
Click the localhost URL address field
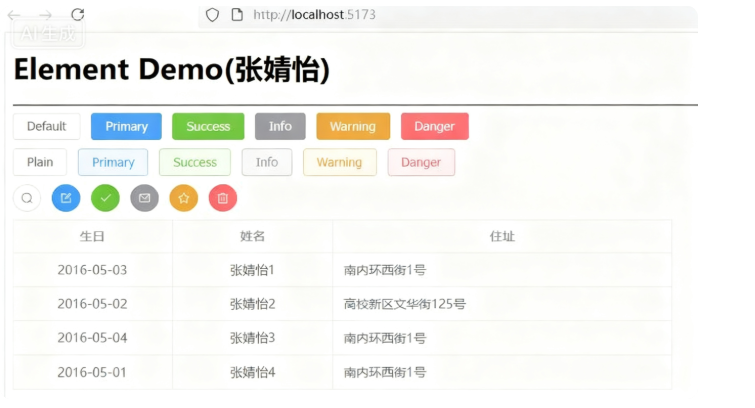pos(400,15)
